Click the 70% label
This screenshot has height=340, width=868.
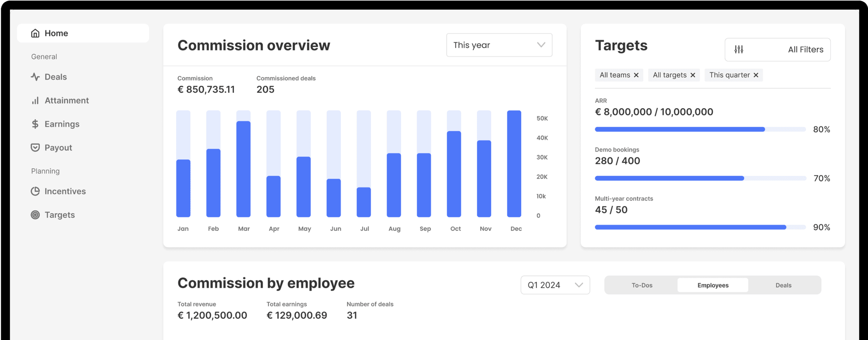[x=822, y=178]
